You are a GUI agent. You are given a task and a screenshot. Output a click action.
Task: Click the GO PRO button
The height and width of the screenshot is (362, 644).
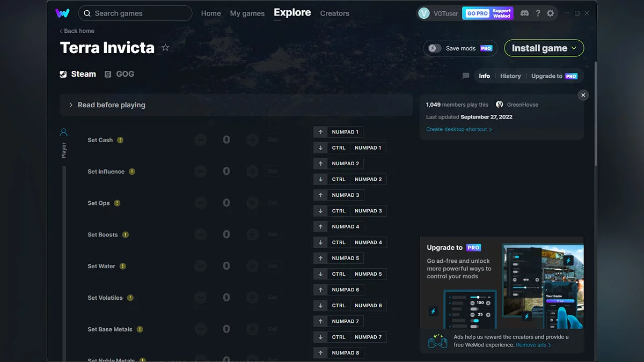click(477, 13)
